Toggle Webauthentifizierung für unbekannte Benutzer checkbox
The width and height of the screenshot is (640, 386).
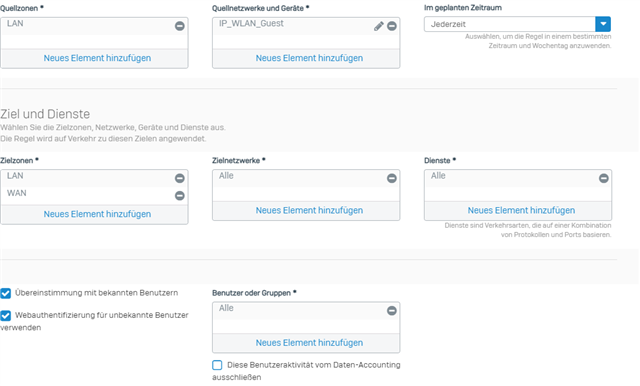(6, 316)
